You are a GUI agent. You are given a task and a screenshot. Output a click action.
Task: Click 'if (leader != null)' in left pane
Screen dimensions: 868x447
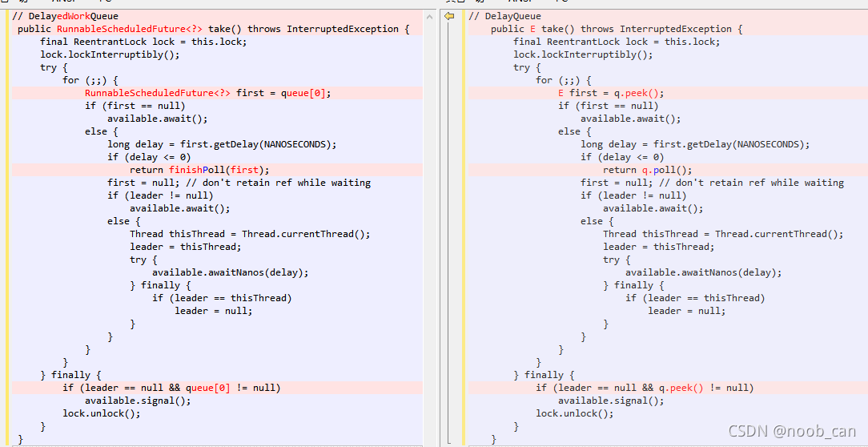[x=160, y=195]
